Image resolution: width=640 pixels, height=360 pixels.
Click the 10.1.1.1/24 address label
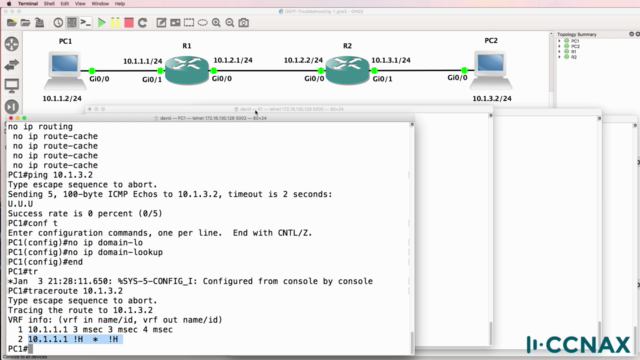tap(143, 61)
